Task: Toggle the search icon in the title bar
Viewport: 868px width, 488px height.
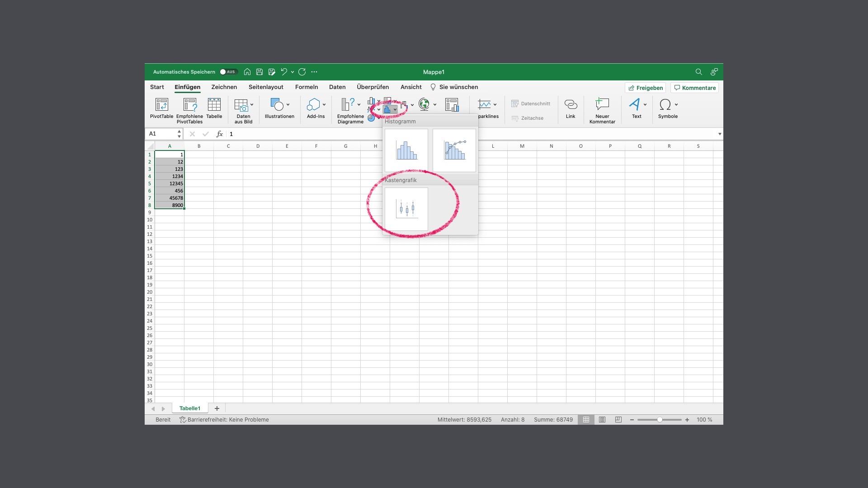Action: point(698,72)
